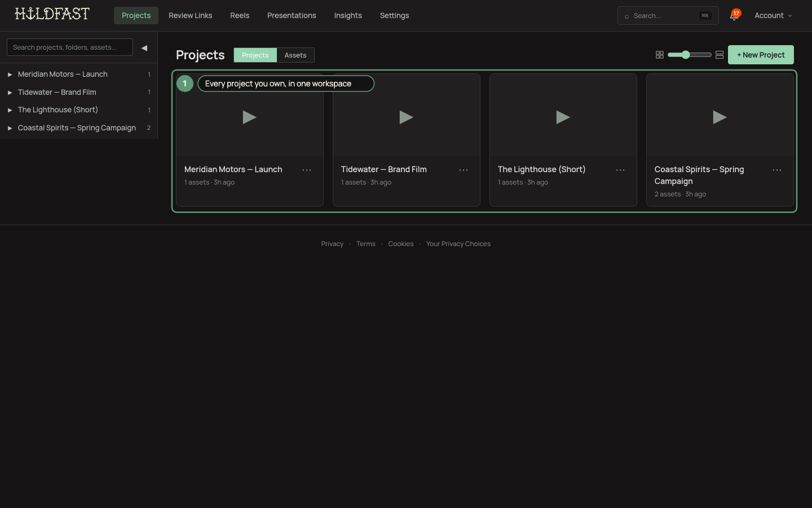This screenshot has height=508, width=812.
Task: Click '1 assets · 3h ago' under The Lighthouse
Action: (x=523, y=182)
